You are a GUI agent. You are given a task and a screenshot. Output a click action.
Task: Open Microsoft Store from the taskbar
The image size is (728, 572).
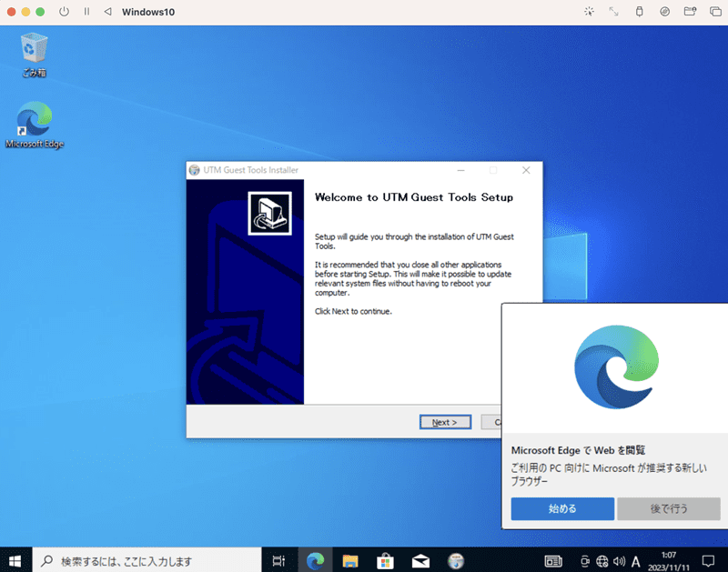(x=385, y=561)
